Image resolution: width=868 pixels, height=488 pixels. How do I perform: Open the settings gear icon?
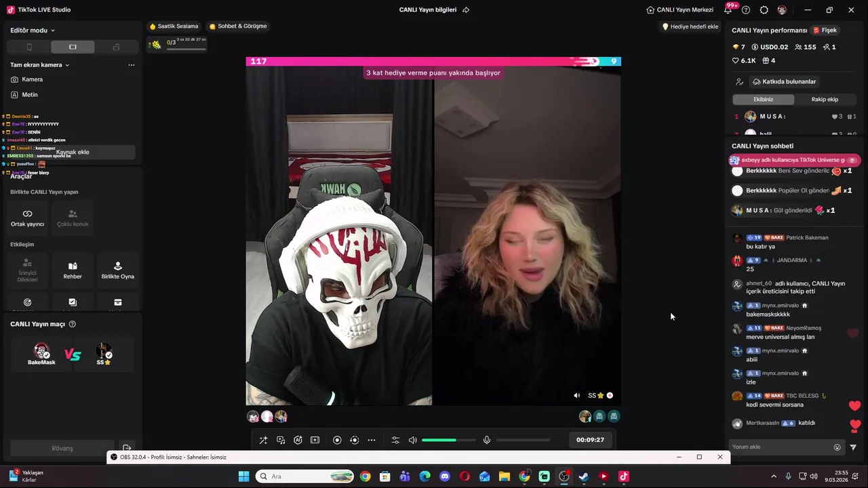[x=764, y=10]
